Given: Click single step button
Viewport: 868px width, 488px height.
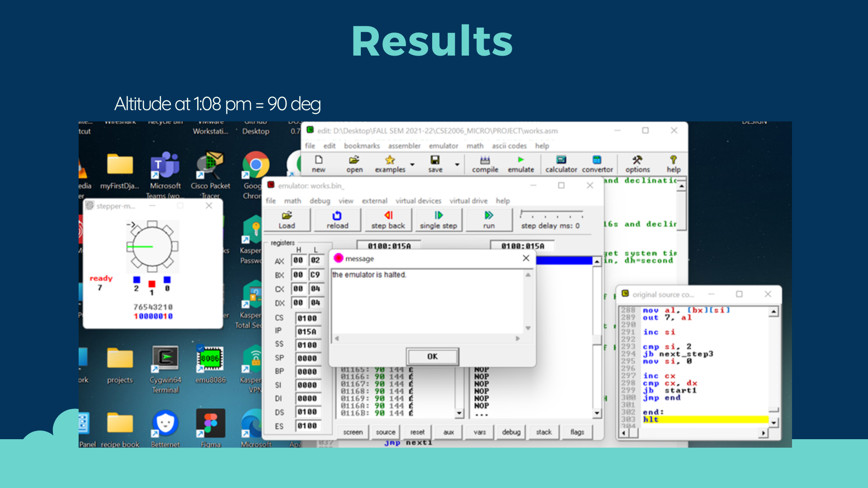Looking at the screenshot, I should [438, 220].
